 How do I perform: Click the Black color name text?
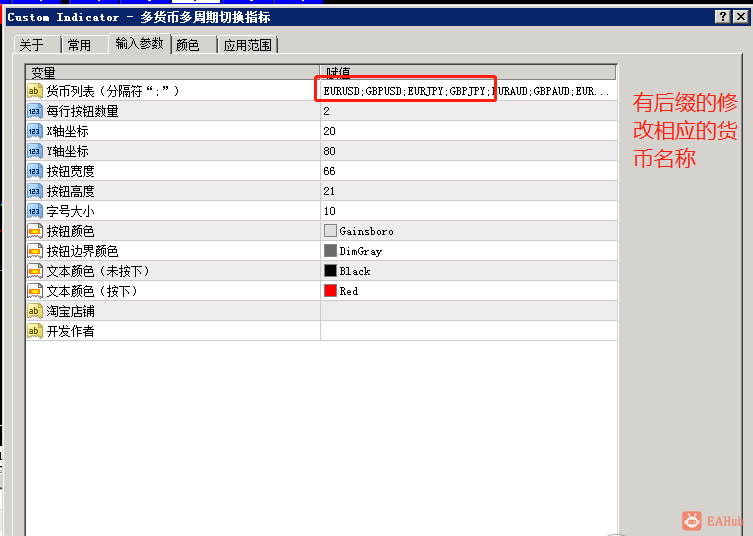[355, 271]
